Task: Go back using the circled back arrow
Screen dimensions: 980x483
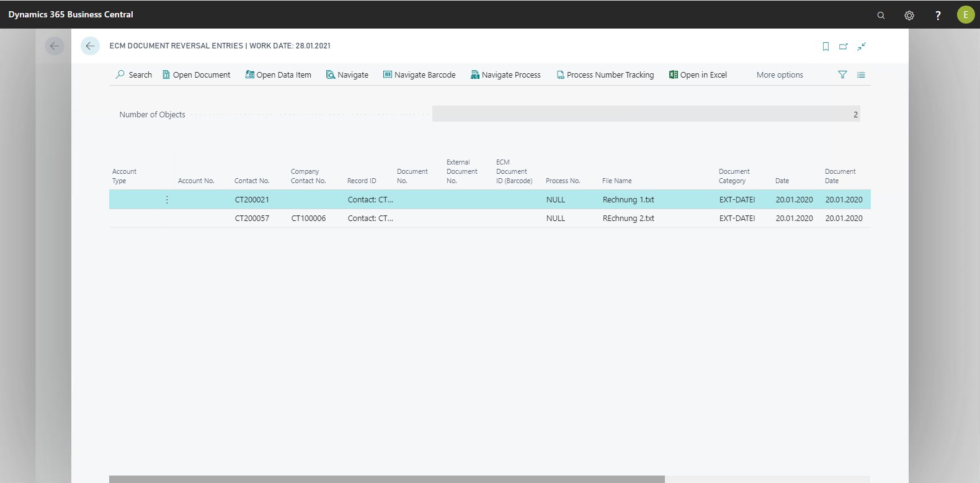Action: 90,46
